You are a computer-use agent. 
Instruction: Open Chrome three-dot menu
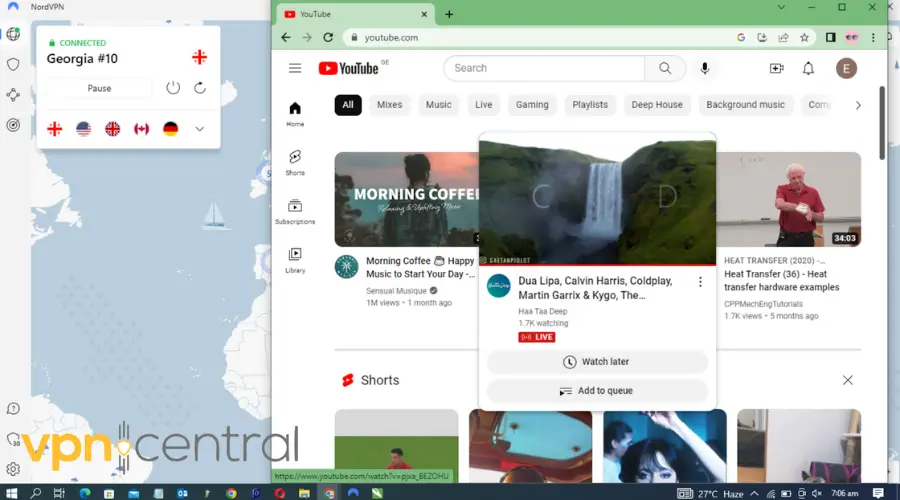pos(873,37)
